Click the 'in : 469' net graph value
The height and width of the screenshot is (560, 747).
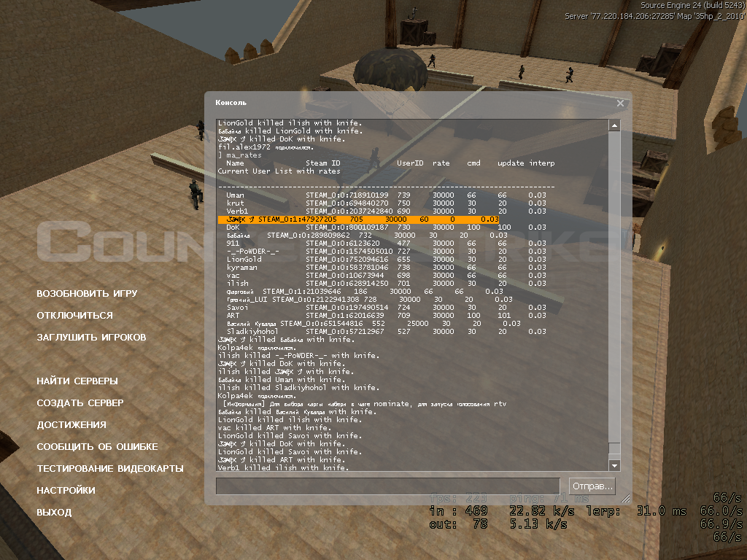click(x=458, y=511)
